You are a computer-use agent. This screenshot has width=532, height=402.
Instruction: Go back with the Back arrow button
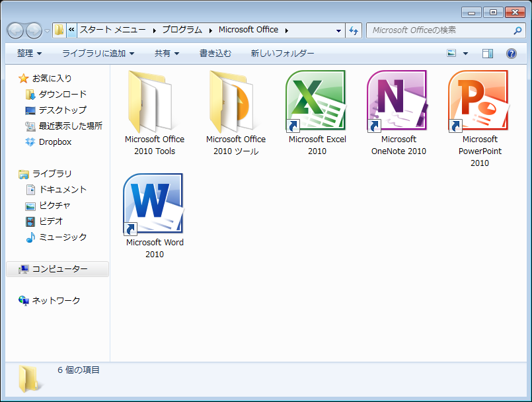click(x=15, y=30)
